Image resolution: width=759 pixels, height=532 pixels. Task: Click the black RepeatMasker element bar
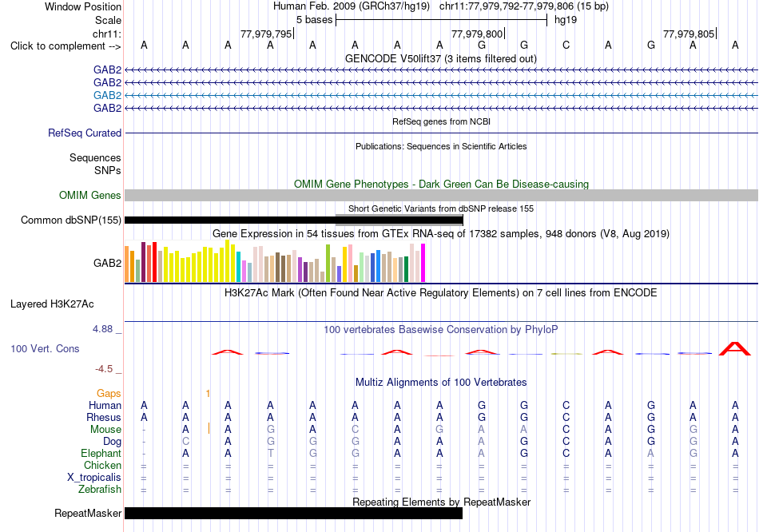[x=293, y=513]
